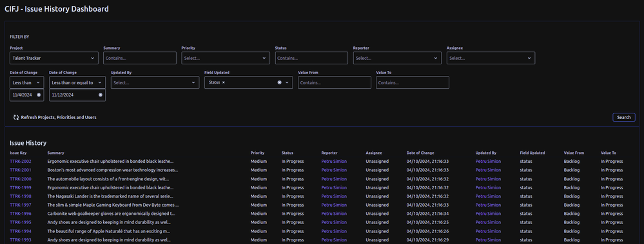Click the Date of Change column header
This screenshot has width=644, height=244.
(x=420, y=153)
